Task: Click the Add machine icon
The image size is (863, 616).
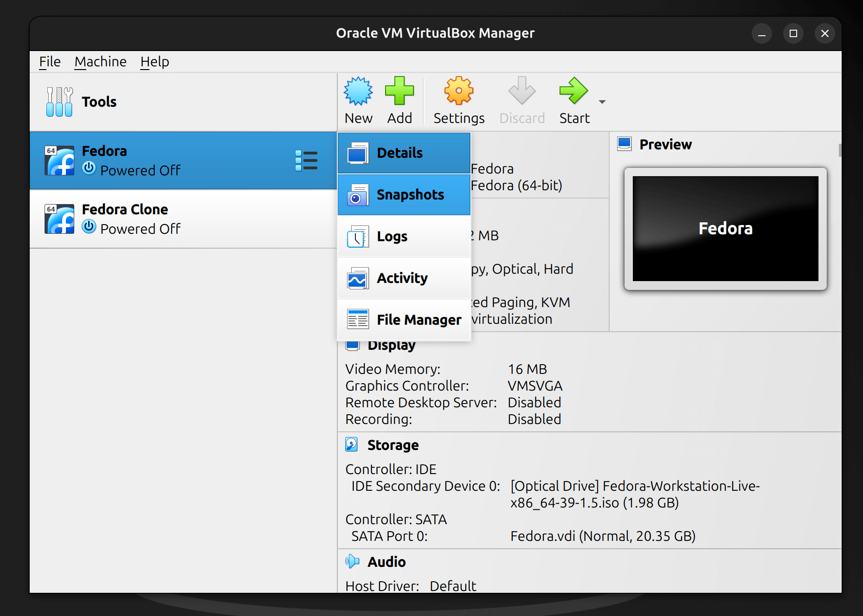Action: coord(399,93)
